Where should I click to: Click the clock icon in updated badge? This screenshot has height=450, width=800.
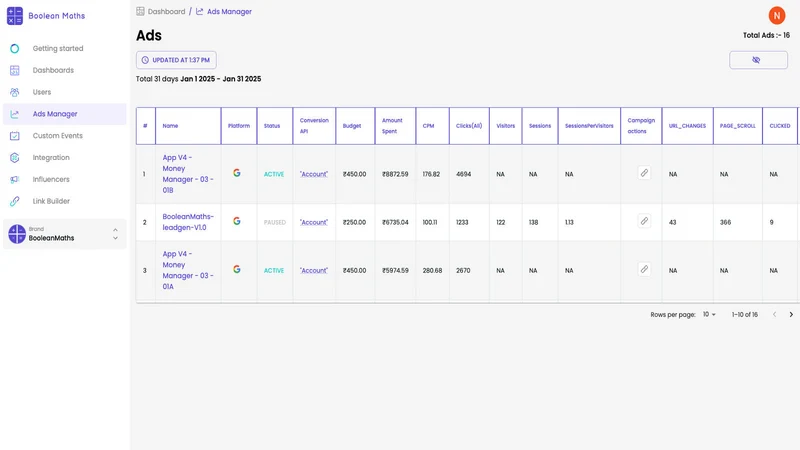145,60
